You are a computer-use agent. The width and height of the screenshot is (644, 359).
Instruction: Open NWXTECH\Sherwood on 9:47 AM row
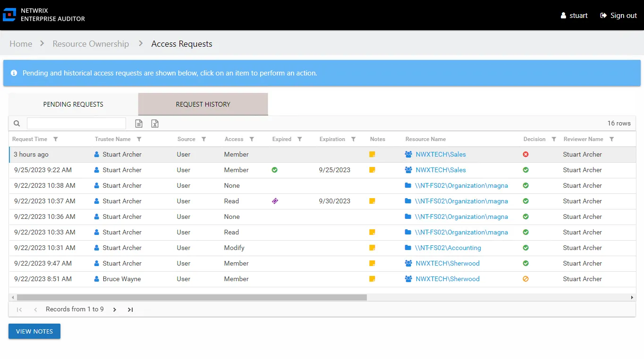tap(448, 263)
